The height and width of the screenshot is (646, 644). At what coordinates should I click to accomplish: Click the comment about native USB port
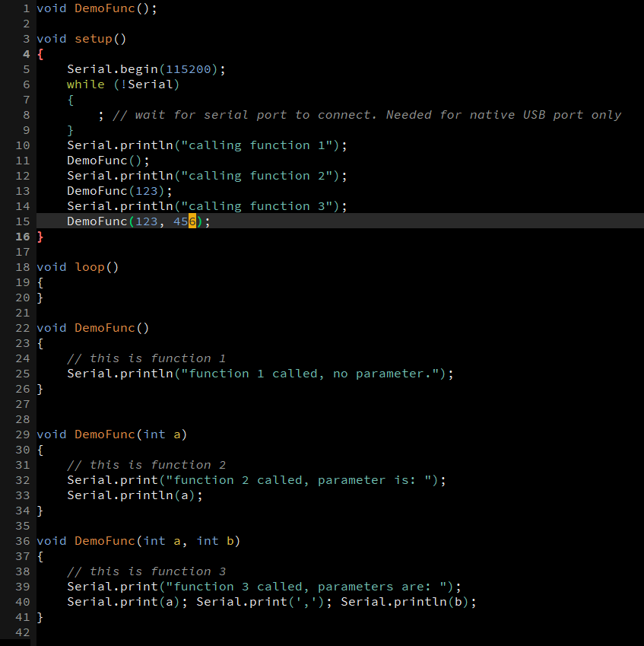[x=367, y=115]
